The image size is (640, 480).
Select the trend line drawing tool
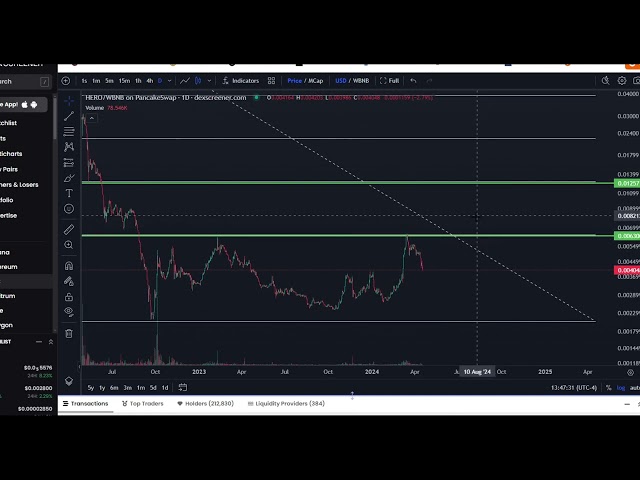coord(69,116)
